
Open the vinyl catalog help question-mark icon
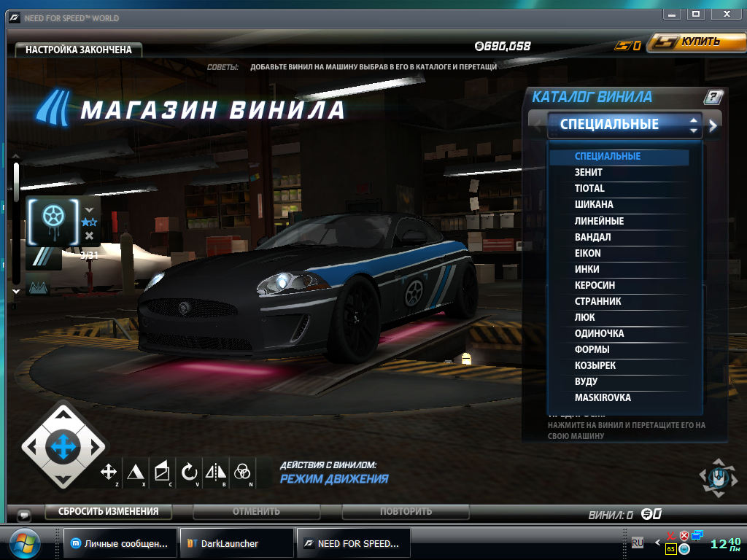(x=713, y=97)
